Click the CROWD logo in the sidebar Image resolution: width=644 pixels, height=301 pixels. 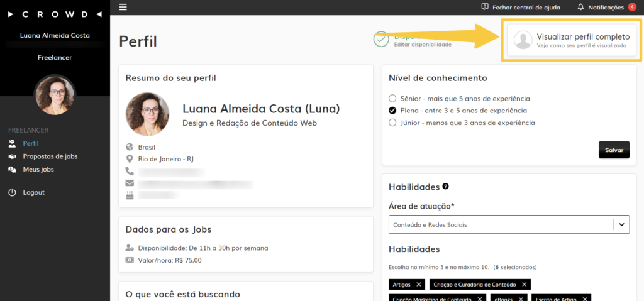click(55, 14)
